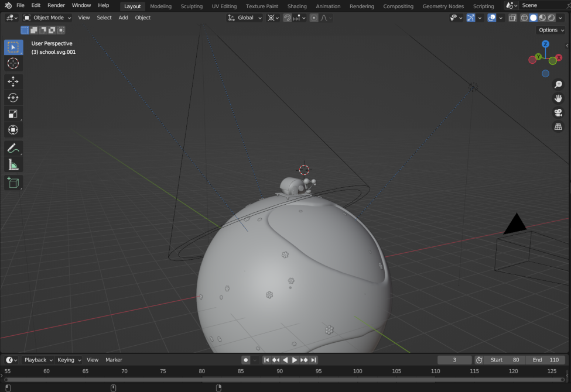Click the pan hand icon
The height and width of the screenshot is (392, 571).
pos(558,98)
